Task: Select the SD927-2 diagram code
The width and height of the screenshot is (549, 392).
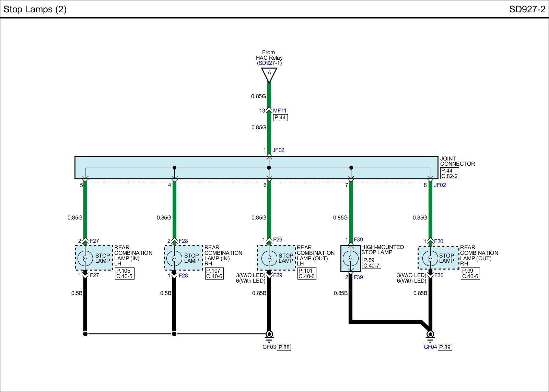Action: tap(527, 9)
